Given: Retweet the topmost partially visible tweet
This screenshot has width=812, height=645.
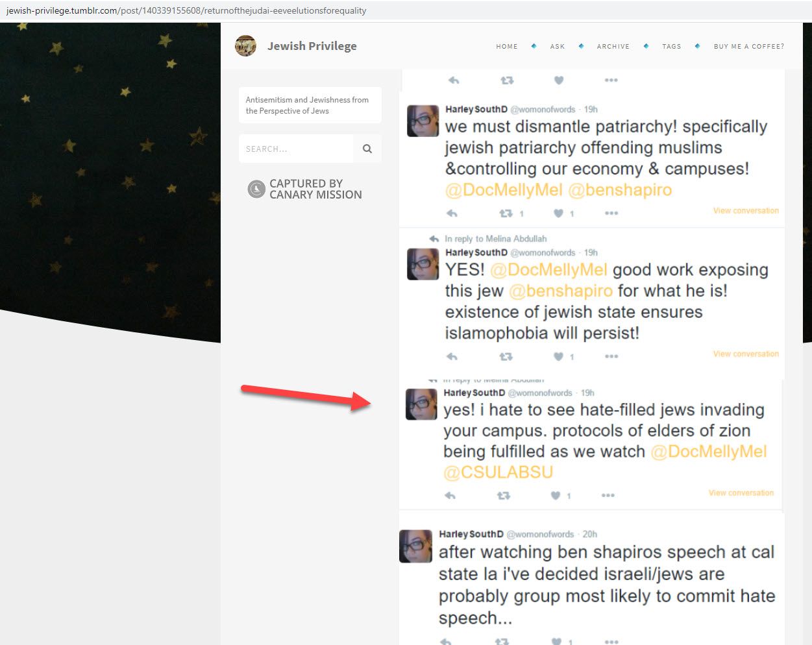Looking at the screenshot, I should [x=507, y=80].
